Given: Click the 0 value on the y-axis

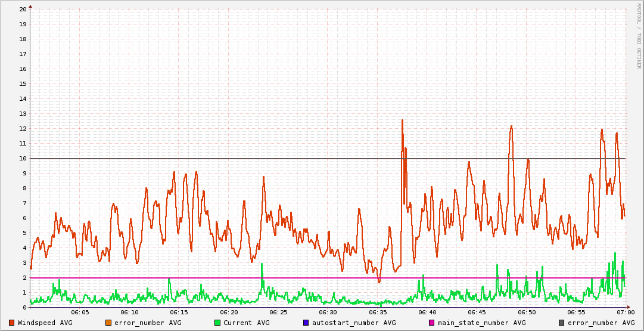Looking at the screenshot, I should click(24, 308).
